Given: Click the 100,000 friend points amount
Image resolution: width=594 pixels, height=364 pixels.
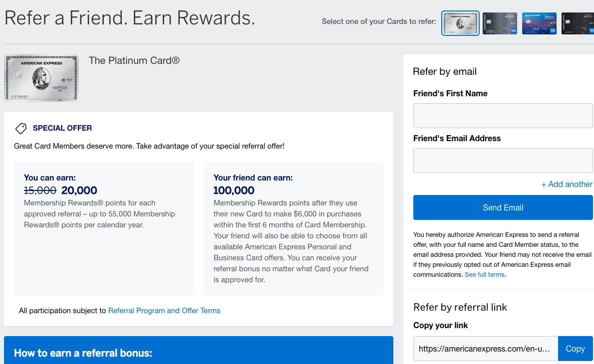Looking at the screenshot, I should click(x=234, y=190).
